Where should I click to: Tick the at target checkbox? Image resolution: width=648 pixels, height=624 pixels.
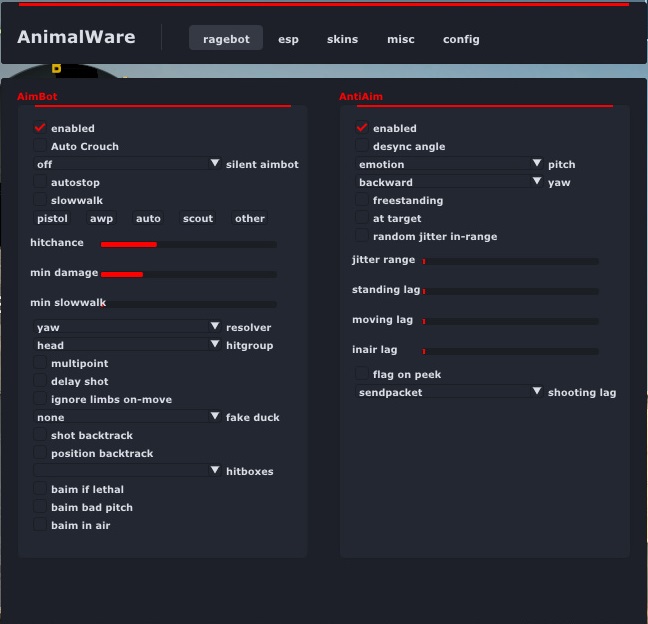pyautogui.click(x=362, y=218)
